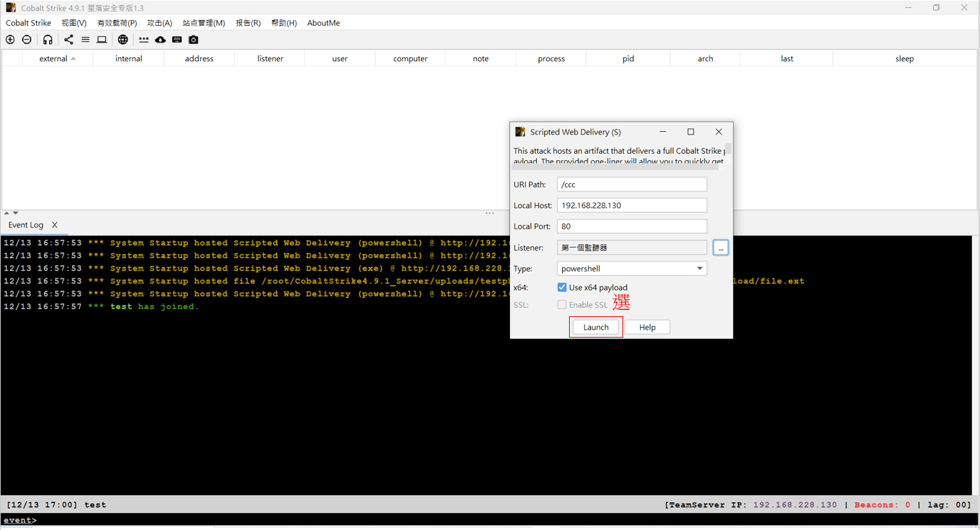
Task: Open the AboutMe menu
Action: (323, 23)
